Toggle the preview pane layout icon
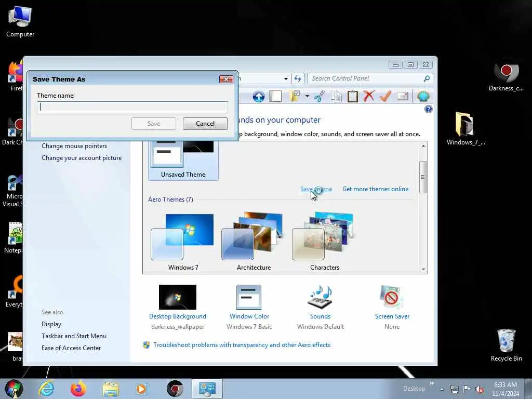Screen dimensions: 532x399 pos(275,96)
